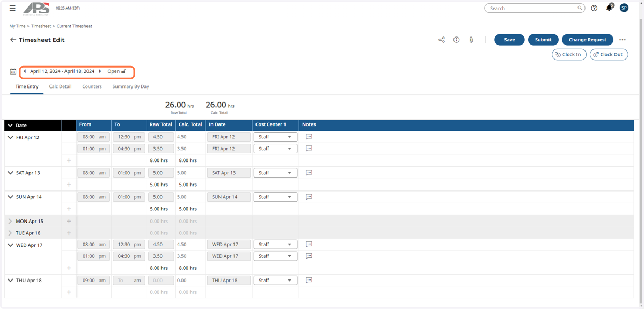The height and width of the screenshot is (309, 644).
Task: Collapse the THU Apr 18 day
Action: [x=10, y=280]
